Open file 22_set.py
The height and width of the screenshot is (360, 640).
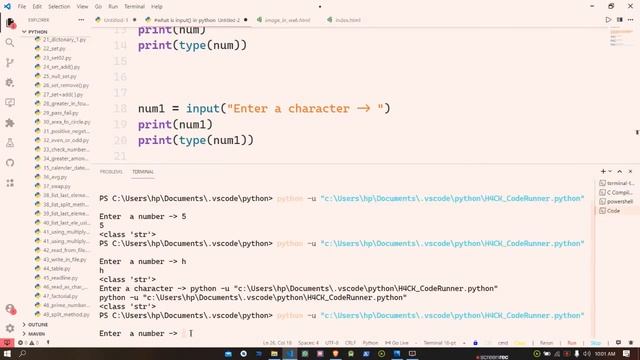coord(54,49)
